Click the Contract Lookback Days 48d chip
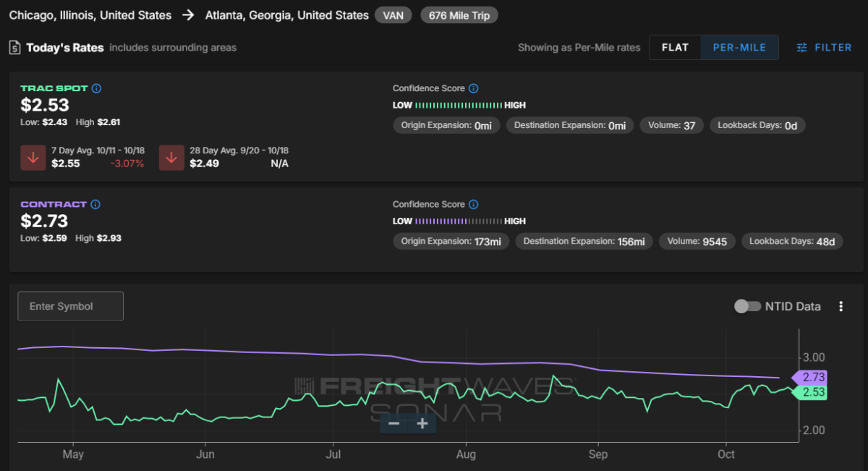This screenshot has height=471, width=868. click(x=792, y=242)
